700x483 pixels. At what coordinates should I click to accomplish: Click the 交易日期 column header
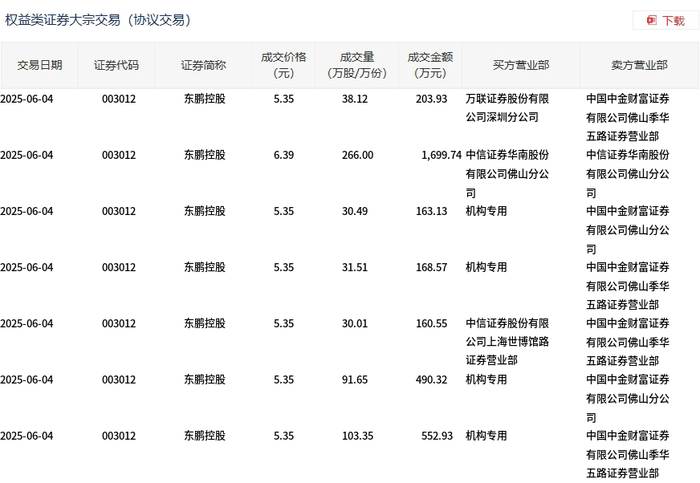(40, 65)
